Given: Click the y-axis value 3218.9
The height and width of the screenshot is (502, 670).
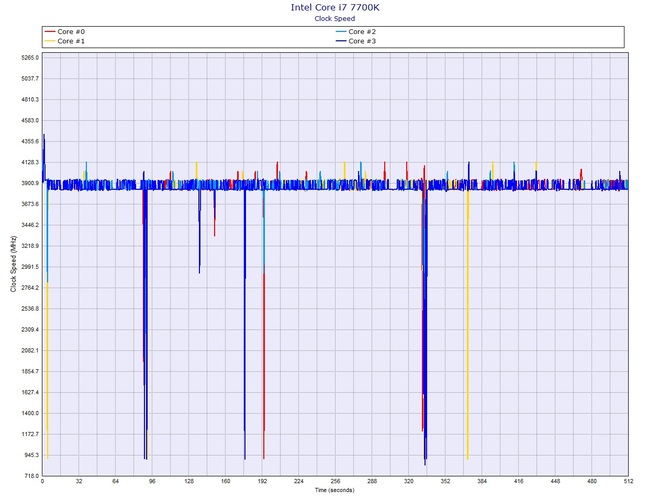Looking at the screenshot, I should tap(30, 246).
